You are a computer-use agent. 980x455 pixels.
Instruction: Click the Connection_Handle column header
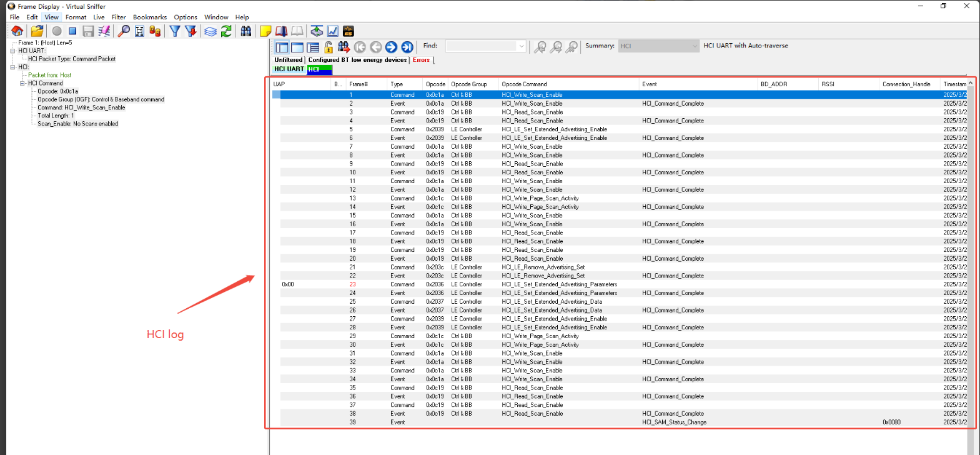(909, 84)
